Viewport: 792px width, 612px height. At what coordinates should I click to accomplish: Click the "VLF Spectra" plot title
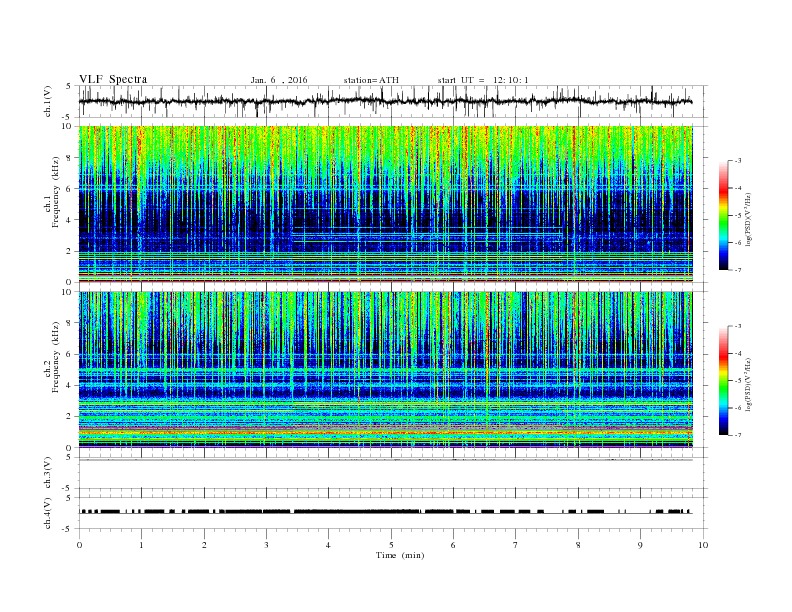click(113, 79)
